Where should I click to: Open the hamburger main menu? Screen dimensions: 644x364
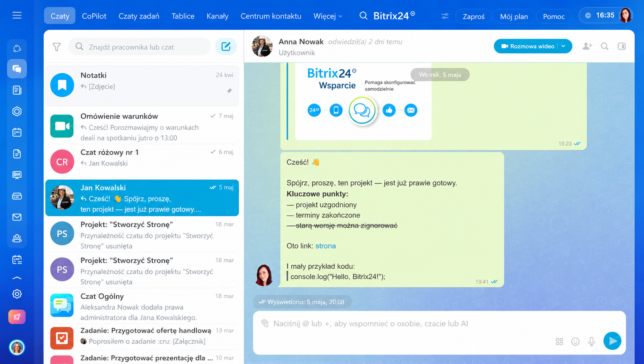pos(17,15)
